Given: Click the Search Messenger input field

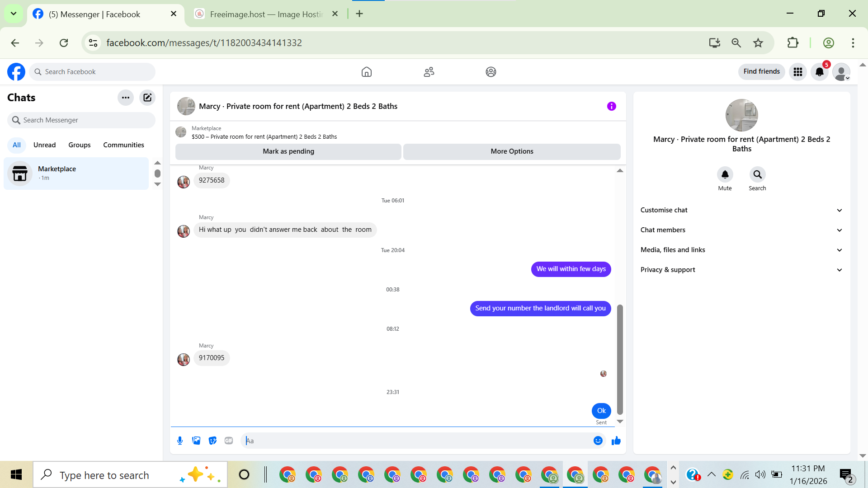Looking at the screenshot, I should 86,120.
